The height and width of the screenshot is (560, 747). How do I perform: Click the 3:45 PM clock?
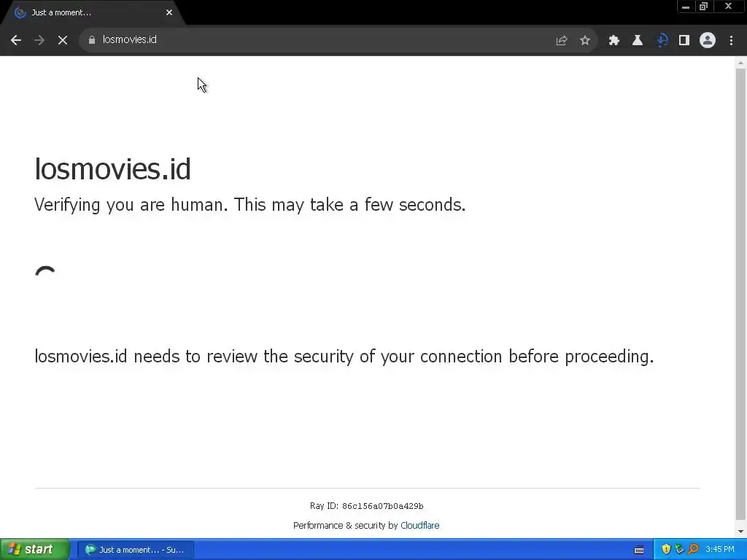pyautogui.click(x=720, y=550)
